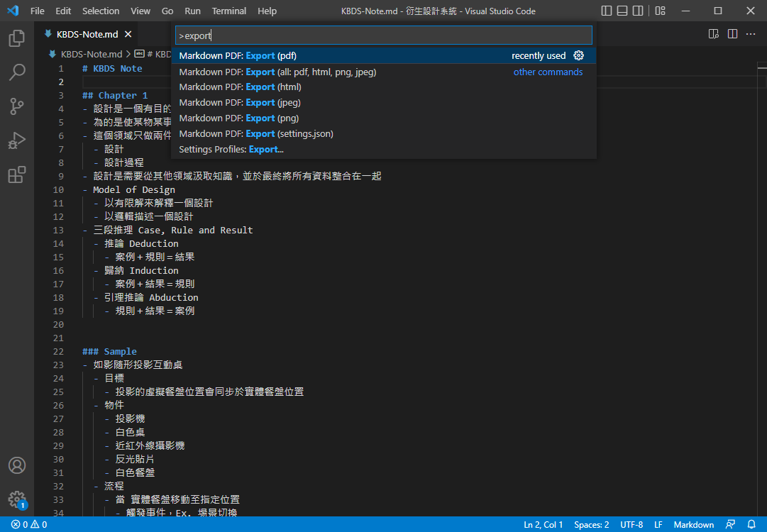Click the editor vertical scrollbar
767x532 pixels.
[x=761, y=289]
